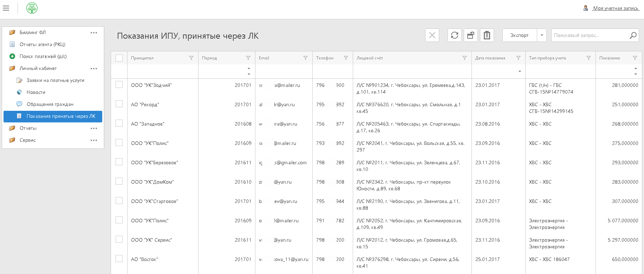The image size is (644, 274).
Task: Click the clipboard icon in toolbar
Action: 487,35
